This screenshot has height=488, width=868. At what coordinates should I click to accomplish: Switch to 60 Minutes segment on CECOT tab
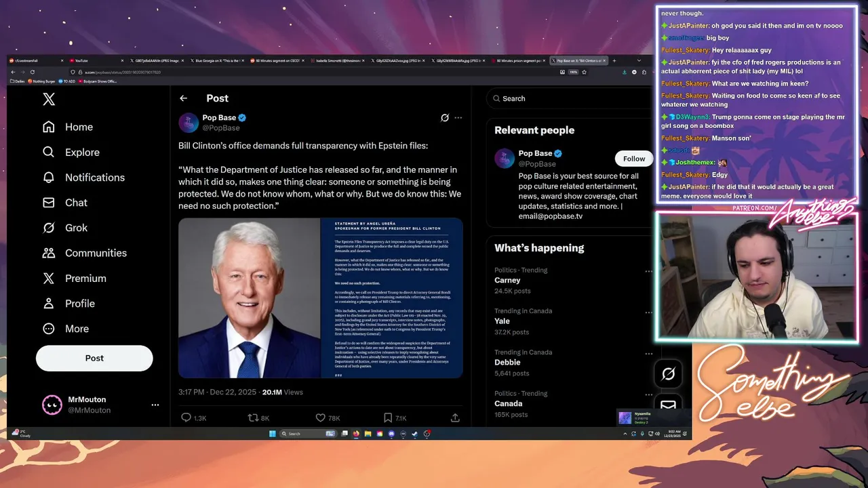point(278,60)
